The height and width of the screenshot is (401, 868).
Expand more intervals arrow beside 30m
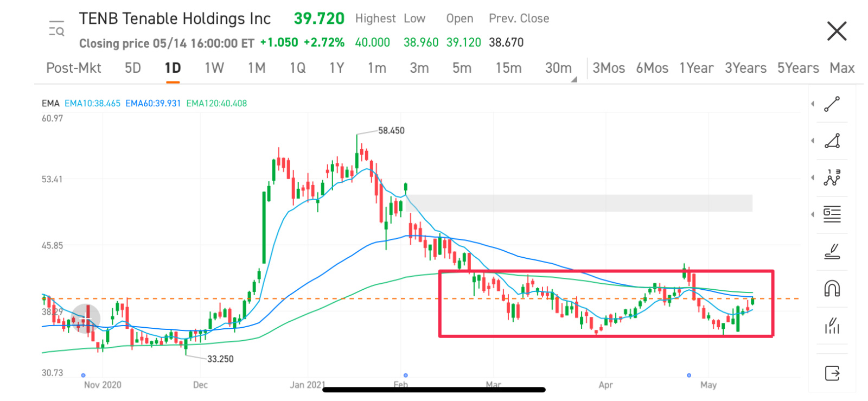[574, 79]
